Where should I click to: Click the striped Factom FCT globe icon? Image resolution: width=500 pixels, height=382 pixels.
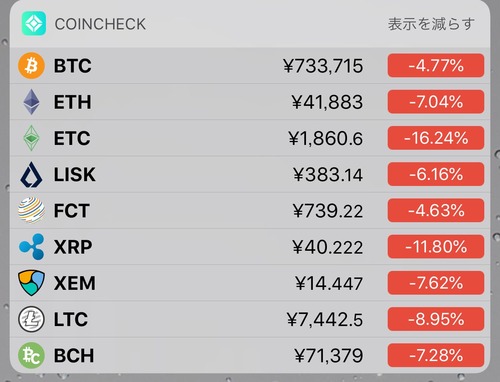pos(31,210)
